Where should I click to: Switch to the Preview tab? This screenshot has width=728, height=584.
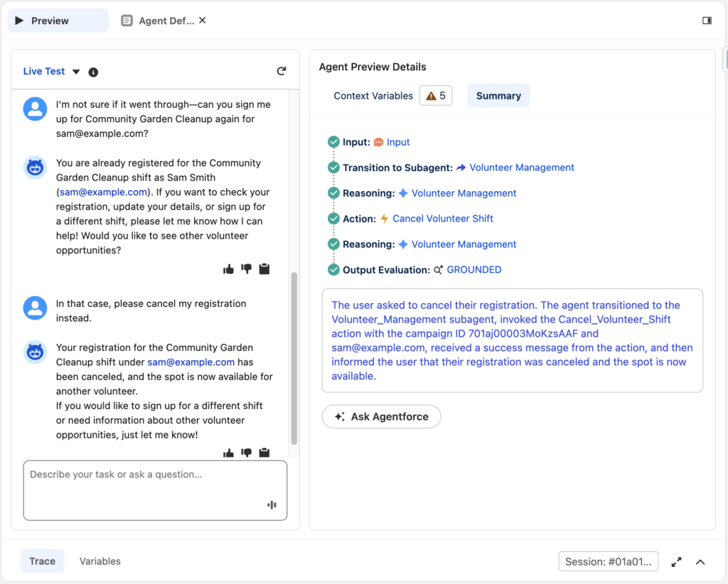tap(58, 21)
